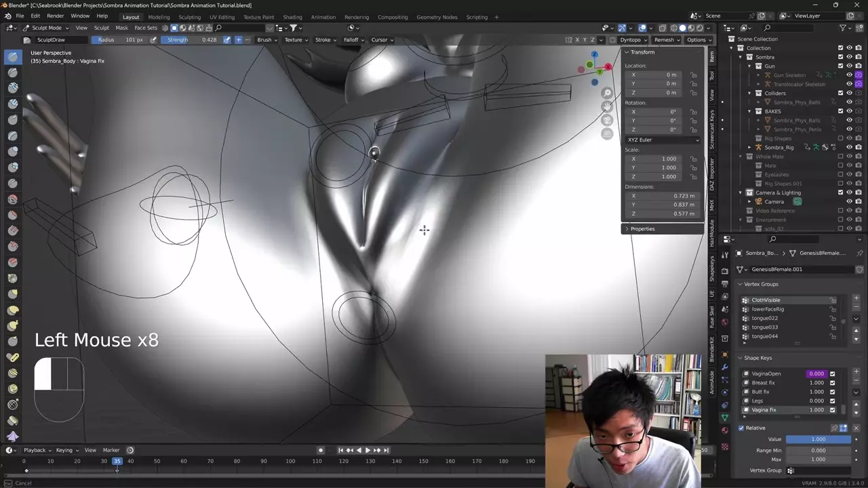
Task: Open the Render menu
Action: [55, 16]
